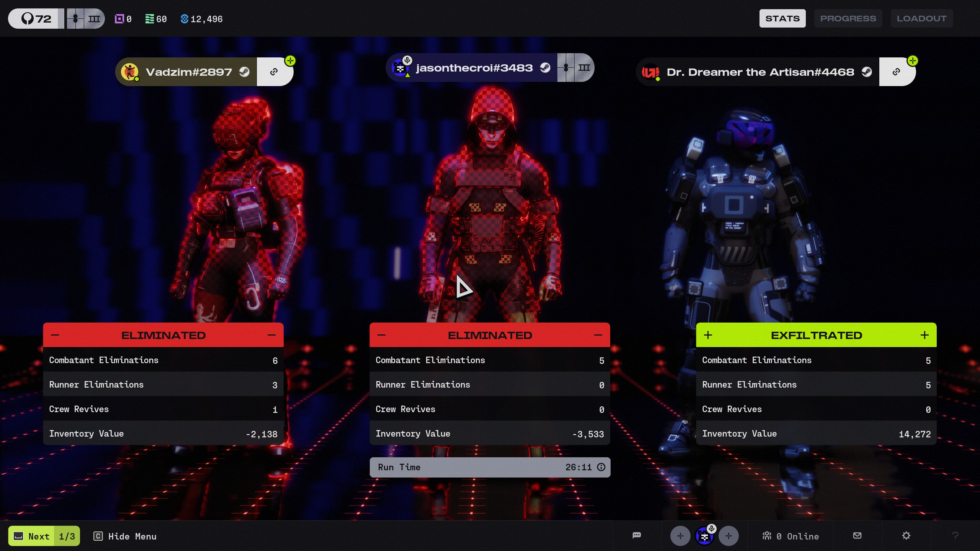Click Run Time info icon
980x551 pixels.
(601, 467)
